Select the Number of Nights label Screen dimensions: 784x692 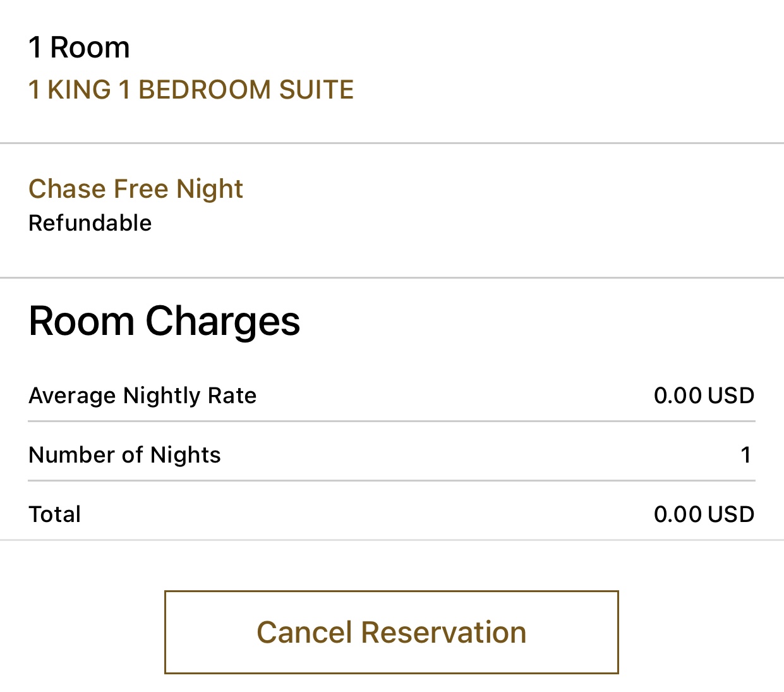tap(125, 455)
